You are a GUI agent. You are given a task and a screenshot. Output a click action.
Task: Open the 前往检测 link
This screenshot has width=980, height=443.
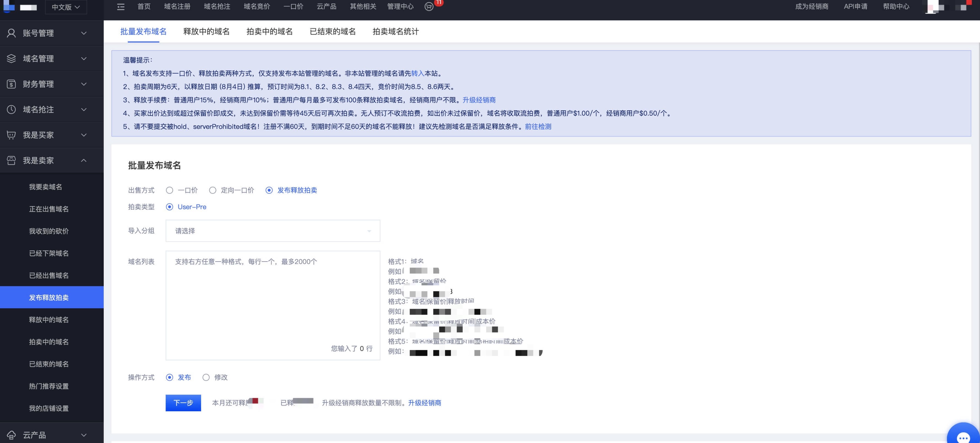tap(538, 127)
